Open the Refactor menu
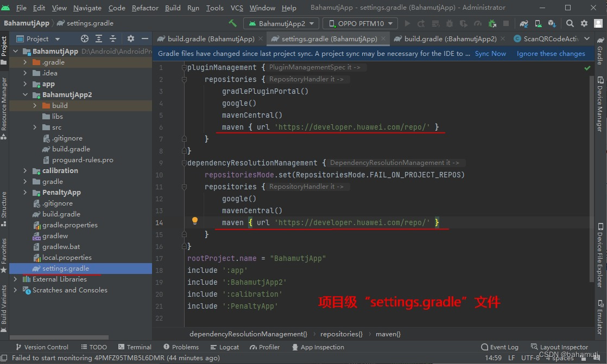Viewport: 607px width, 364px height. pos(145,8)
